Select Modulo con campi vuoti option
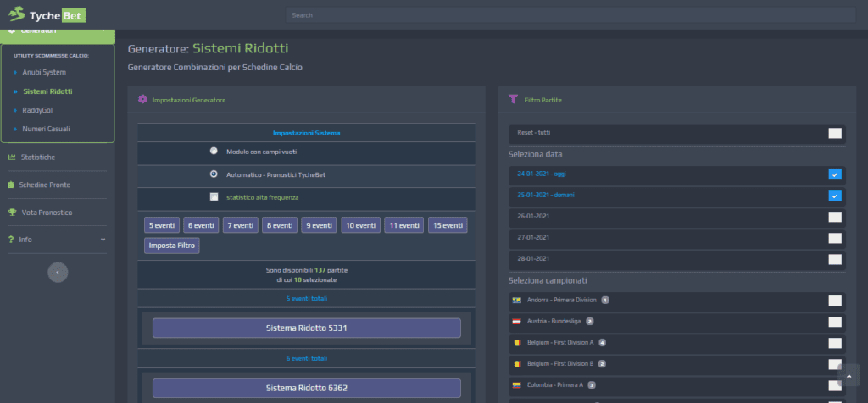Screen dimensions: 868x403 click(214, 151)
